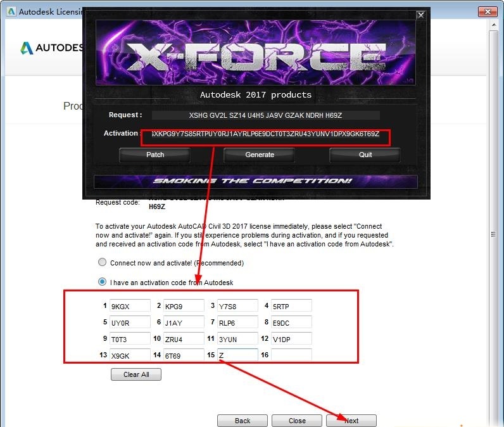Click activation code field 5 containing UY0R
Image resolution: width=504 pixels, height=427 pixels.
(130, 322)
